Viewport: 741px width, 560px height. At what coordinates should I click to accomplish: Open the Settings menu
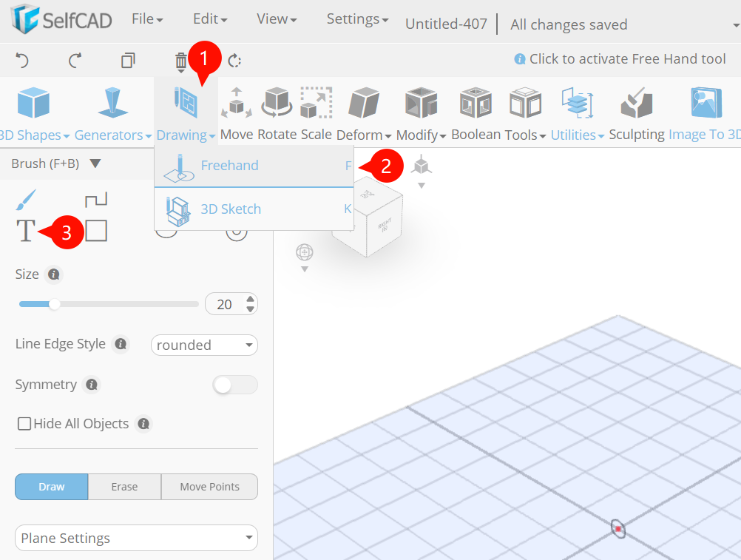(357, 19)
